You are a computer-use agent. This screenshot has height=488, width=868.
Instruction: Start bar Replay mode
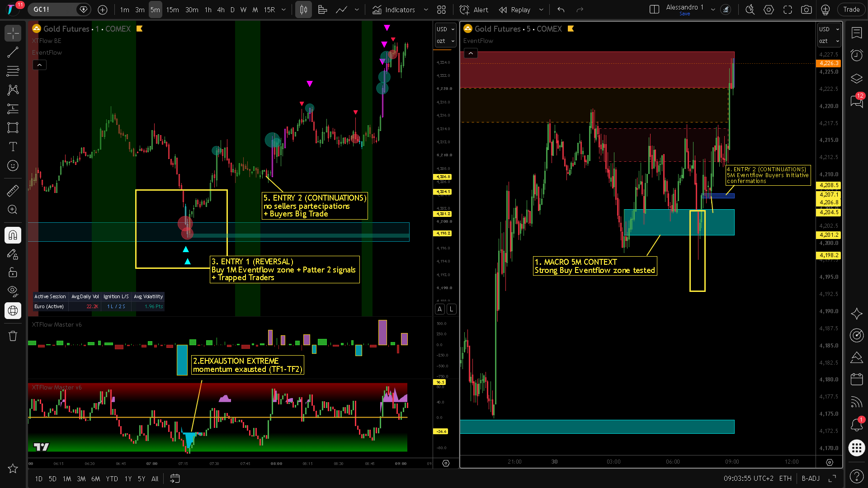[x=514, y=9]
